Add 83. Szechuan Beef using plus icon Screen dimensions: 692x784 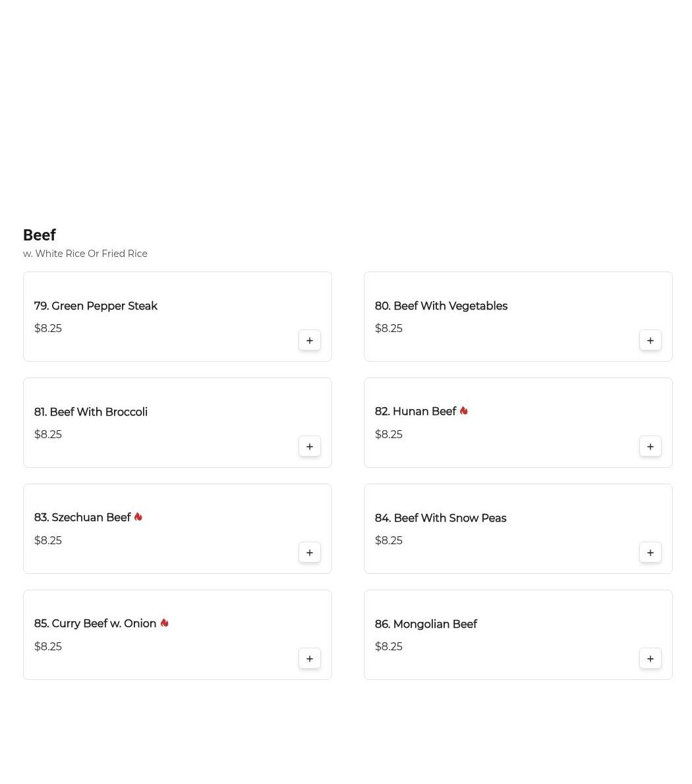tap(310, 553)
